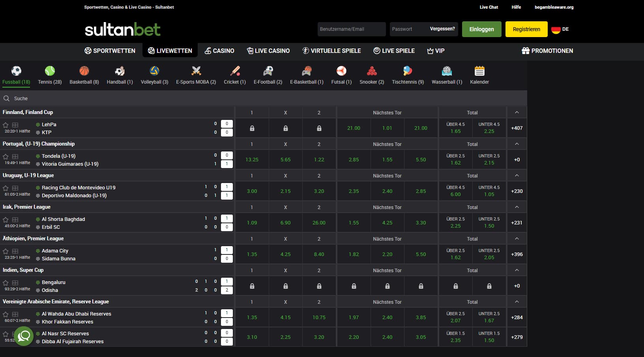Open the Cricket sport icon
The image size is (644, 357).
point(235,71)
